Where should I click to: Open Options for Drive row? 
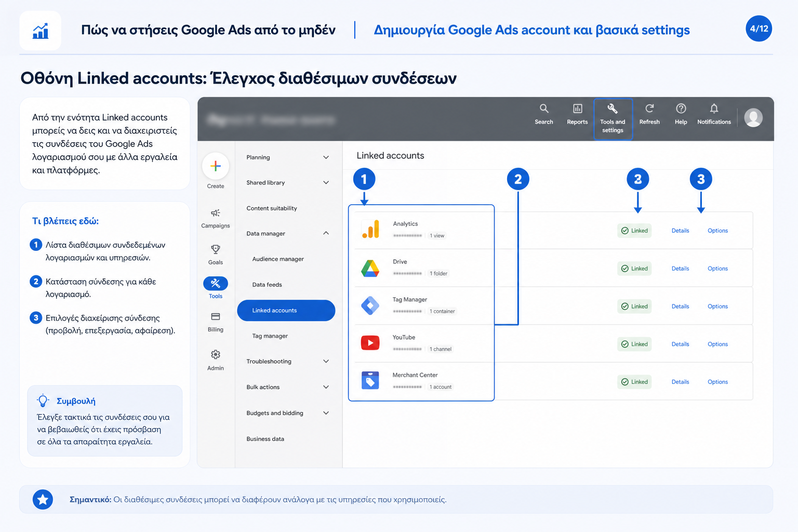click(717, 269)
